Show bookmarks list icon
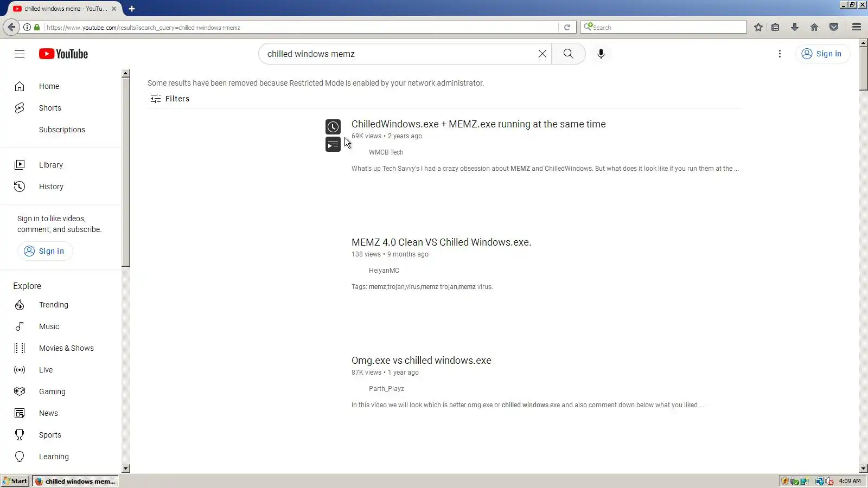Screen dimensions: 868x488 (775, 27)
